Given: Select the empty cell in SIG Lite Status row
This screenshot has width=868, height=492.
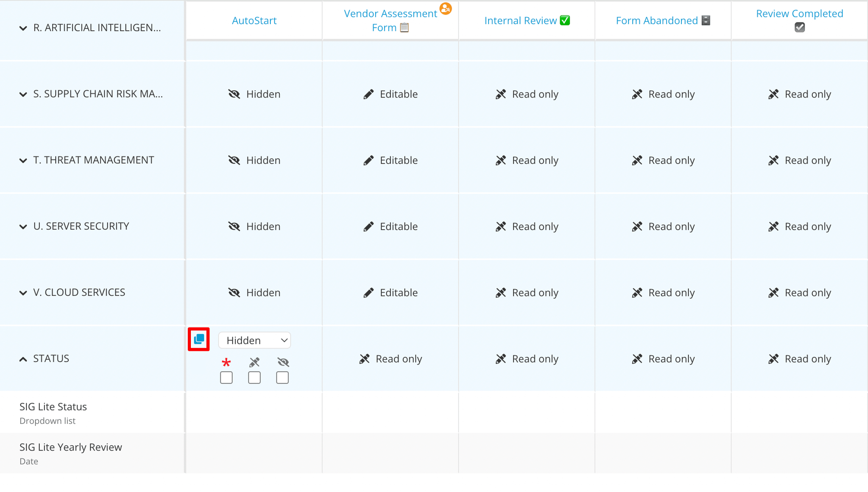Looking at the screenshot, I should point(254,412).
